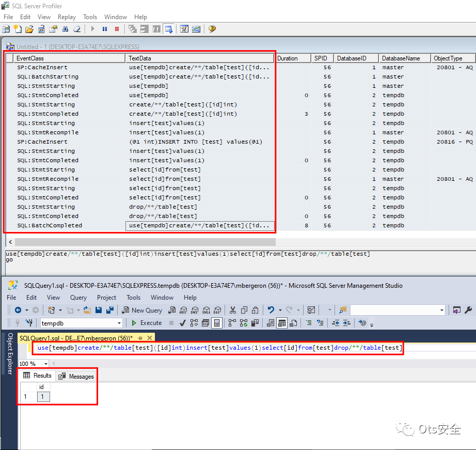Toggle Results to File mode
Image resolution: width=476 pixels, height=450 pixels.
(293, 323)
